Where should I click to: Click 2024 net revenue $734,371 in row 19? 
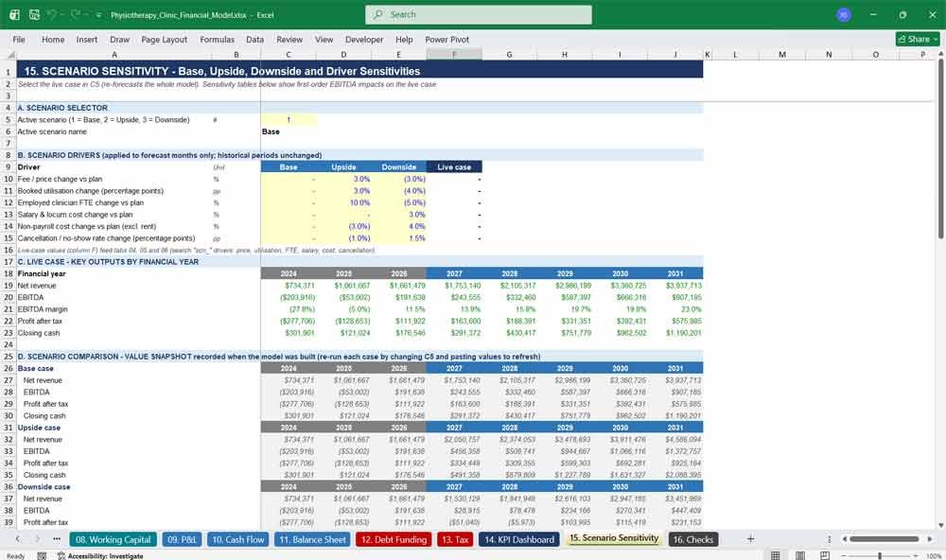point(289,286)
